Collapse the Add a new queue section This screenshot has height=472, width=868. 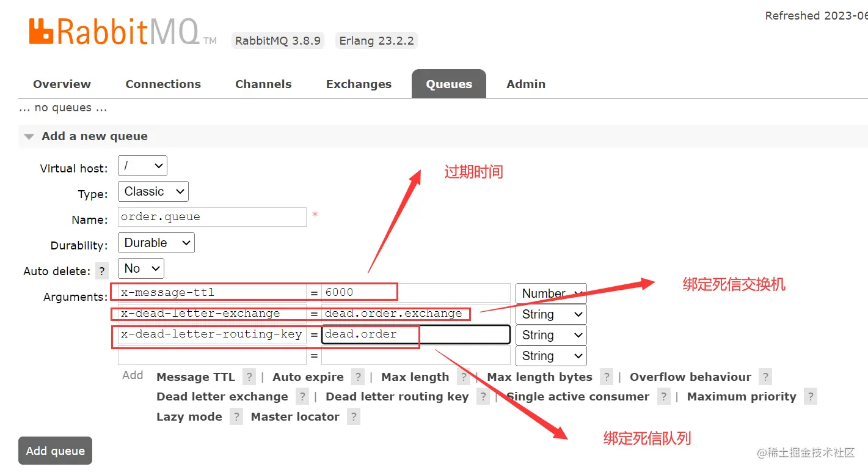[29, 136]
